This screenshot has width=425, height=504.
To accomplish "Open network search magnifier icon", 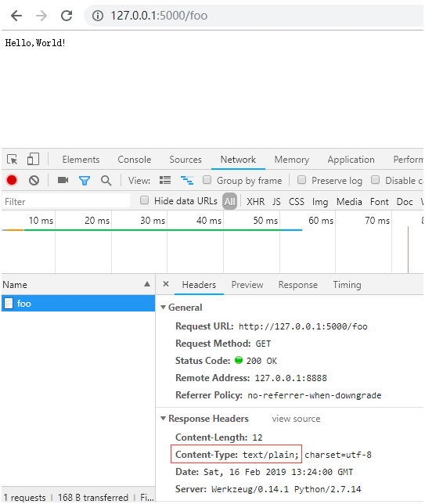I will point(106,181).
